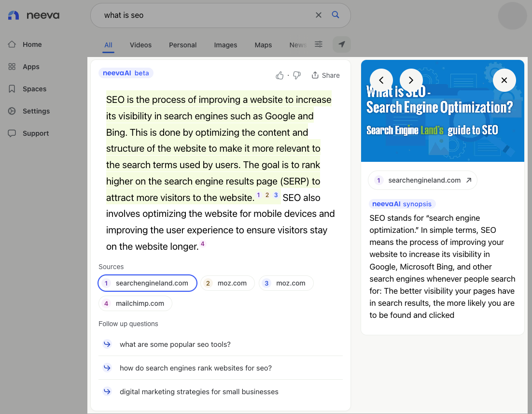Select source 1 searchengineland.com chip
This screenshot has height=414, width=532.
tap(148, 283)
